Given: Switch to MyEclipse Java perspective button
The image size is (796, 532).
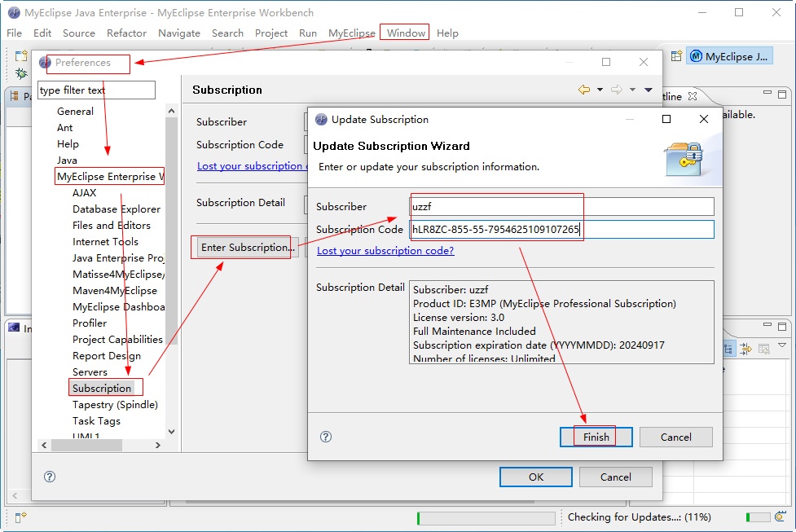Looking at the screenshot, I should 730,56.
